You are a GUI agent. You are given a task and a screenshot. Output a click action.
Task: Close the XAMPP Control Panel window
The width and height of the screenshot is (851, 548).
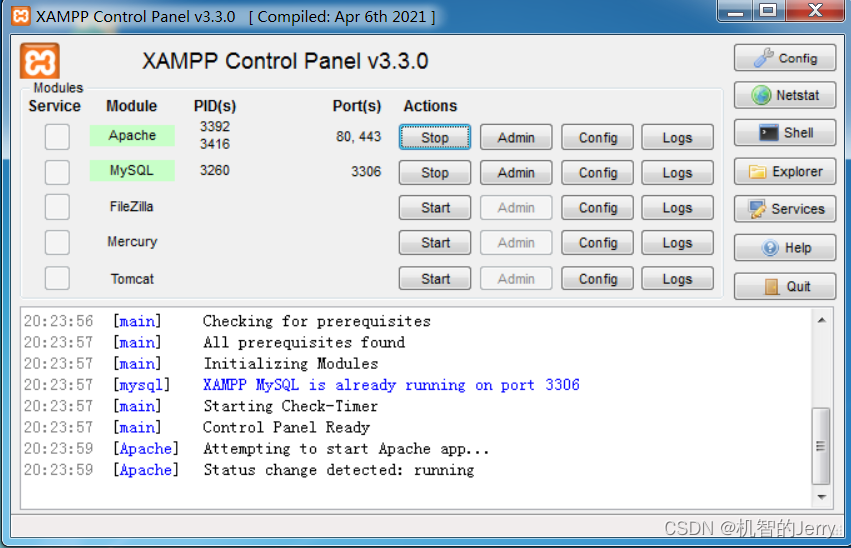tap(815, 11)
